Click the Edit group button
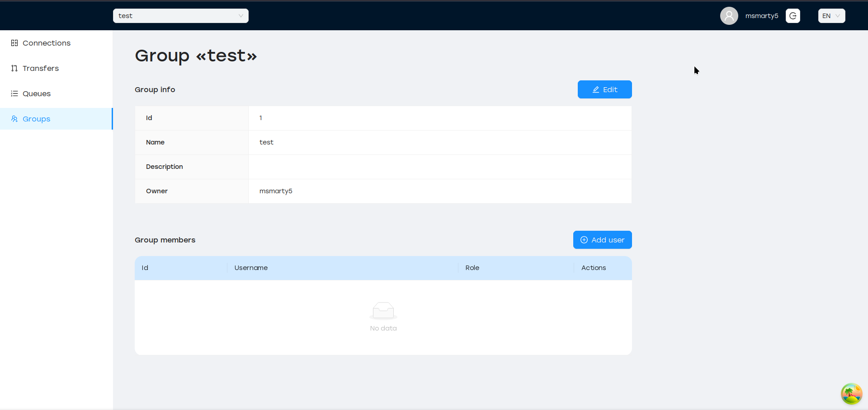The width and height of the screenshot is (868, 410). tap(604, 89)
